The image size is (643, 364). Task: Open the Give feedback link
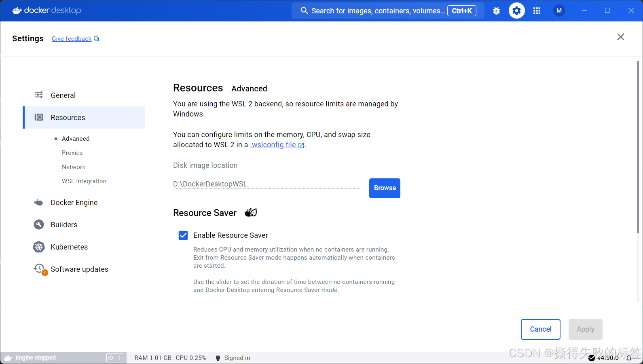coord(72,39)
